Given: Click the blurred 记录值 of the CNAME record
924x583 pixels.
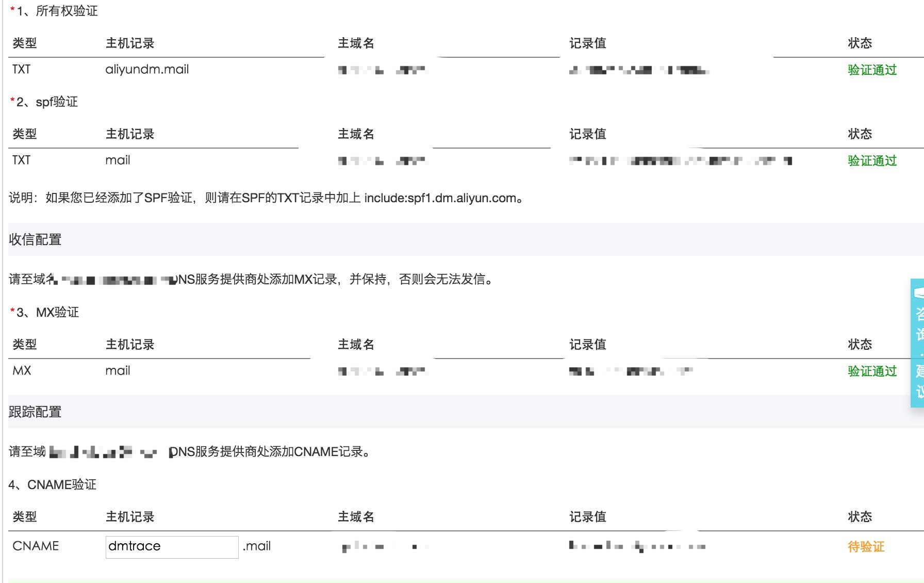Looking at the screenshot, I should click(634, 546).
